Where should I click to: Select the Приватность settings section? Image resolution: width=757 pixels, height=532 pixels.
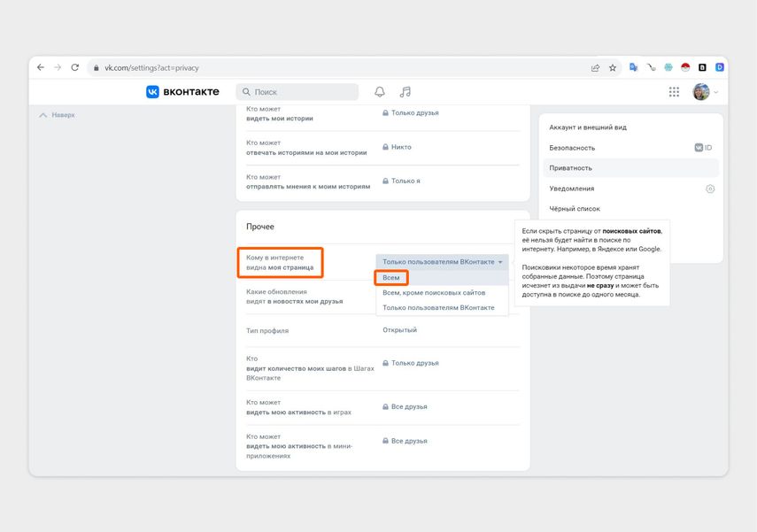(630, 168)
